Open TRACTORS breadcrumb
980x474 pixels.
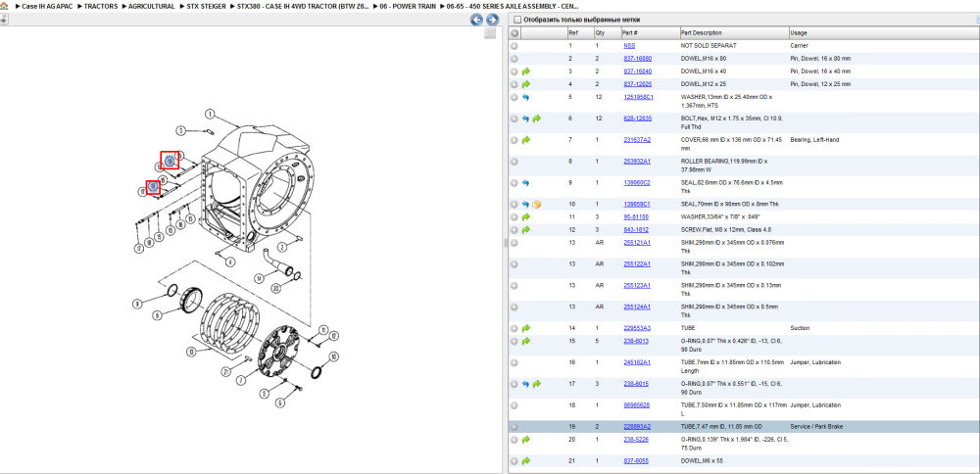[x=101, y=6]
